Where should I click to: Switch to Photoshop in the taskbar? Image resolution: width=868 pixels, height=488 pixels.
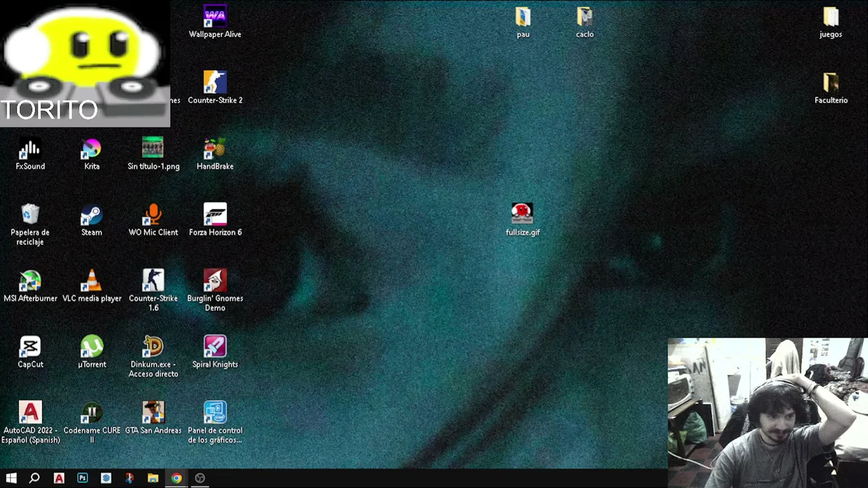(x=83, y=478)
